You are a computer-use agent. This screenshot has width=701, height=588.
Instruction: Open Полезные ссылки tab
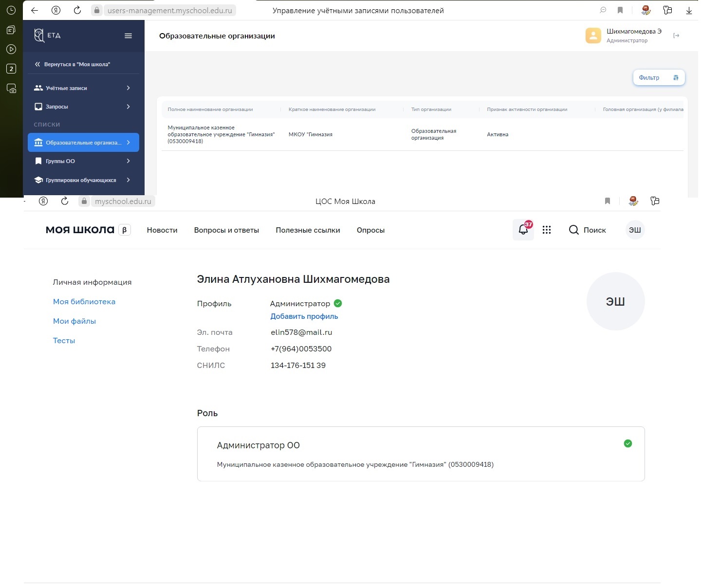(308, 230)
